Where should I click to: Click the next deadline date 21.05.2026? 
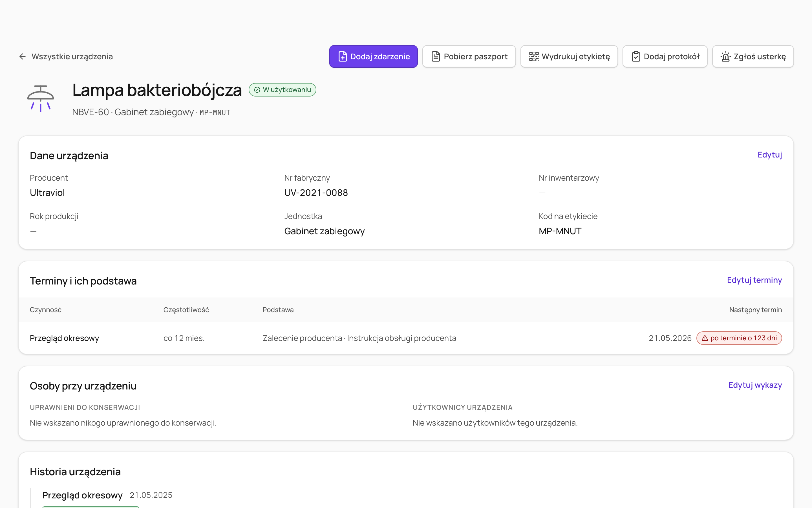(670, 338)
